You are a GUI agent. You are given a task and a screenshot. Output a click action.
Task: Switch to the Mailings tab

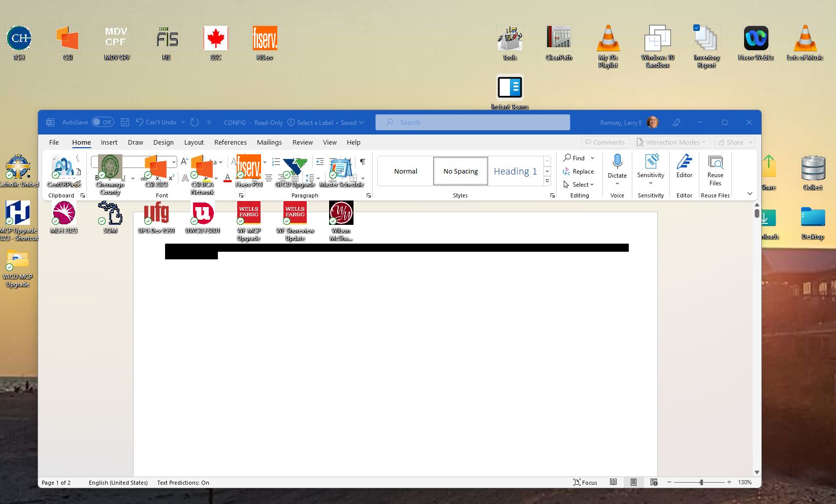269,142
